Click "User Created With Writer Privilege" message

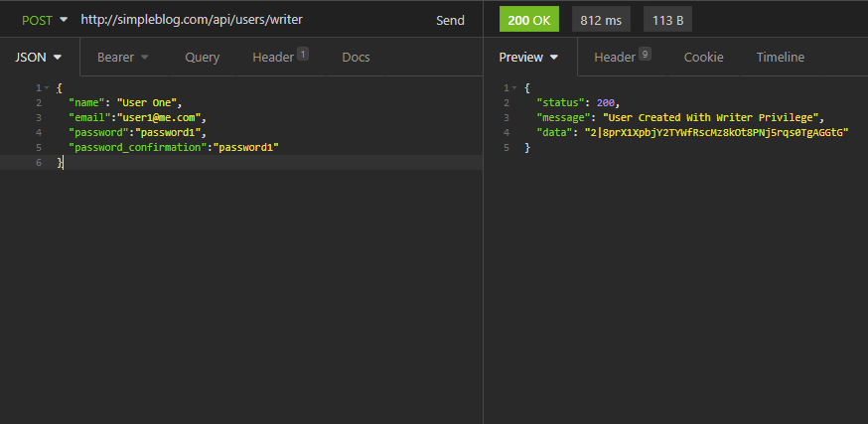710,118
